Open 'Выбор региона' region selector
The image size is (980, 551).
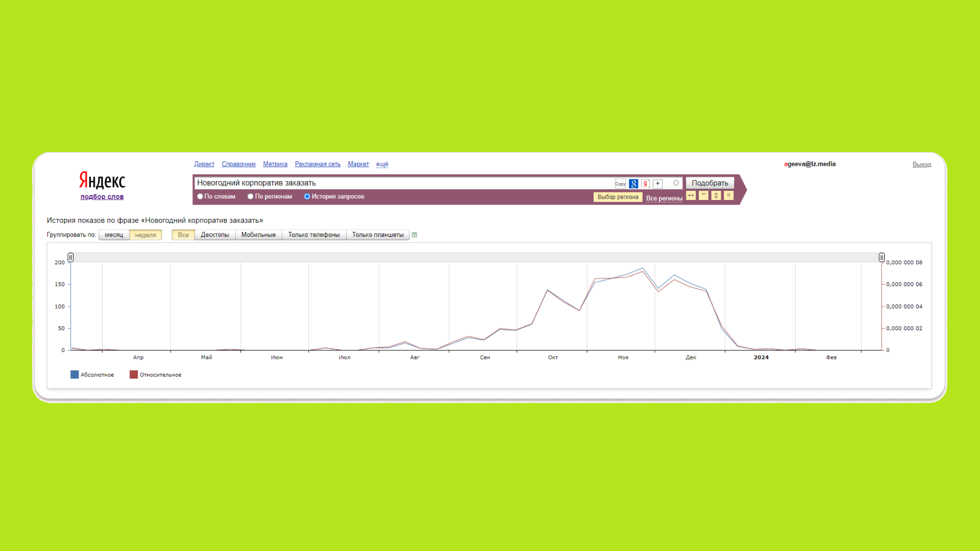[x=618, y=197]
